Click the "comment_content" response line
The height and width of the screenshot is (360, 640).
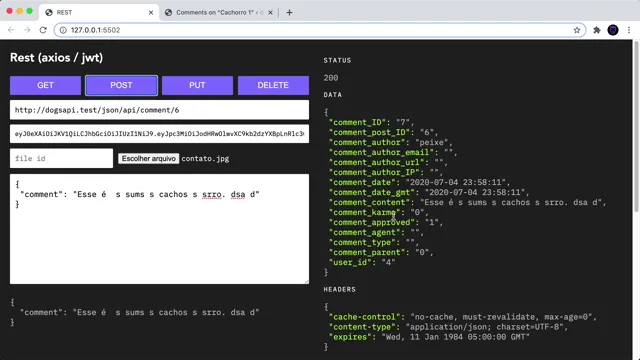pos(467,202)
